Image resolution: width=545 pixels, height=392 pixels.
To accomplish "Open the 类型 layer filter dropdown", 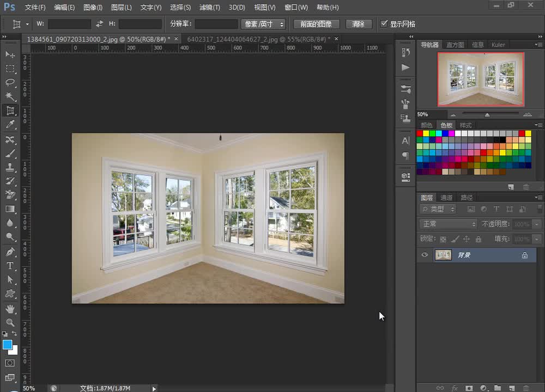I will (x=438, y=209).
